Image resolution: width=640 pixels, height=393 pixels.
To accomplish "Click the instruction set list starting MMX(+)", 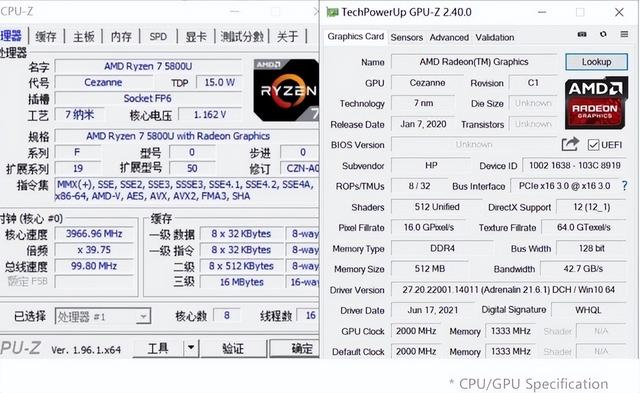I will tap(186, 190).
